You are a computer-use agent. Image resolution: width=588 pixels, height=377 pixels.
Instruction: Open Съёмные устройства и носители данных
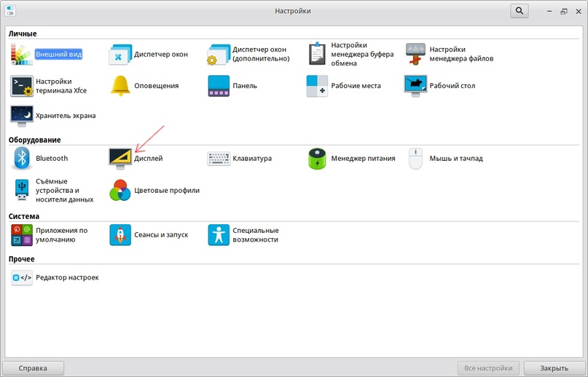[22, 191]
